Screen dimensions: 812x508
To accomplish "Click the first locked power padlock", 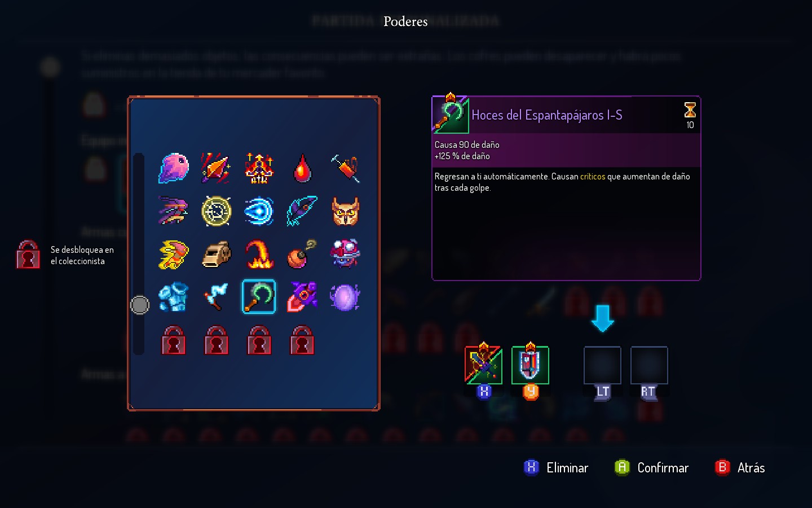I will [x=173, y=340].
